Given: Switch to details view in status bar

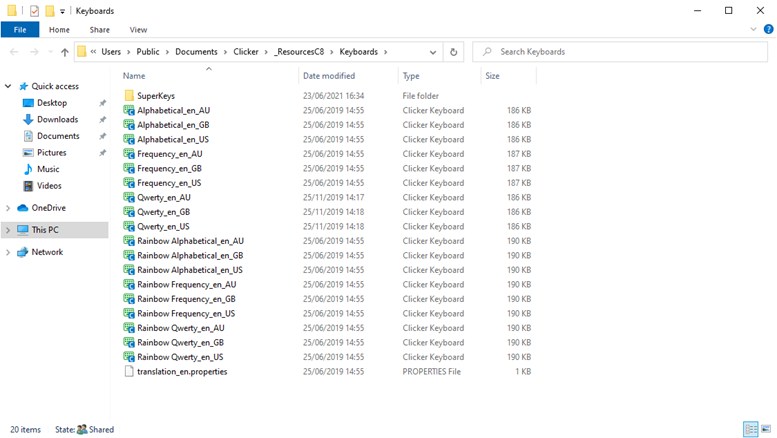Looking at the screenshot, I should [751, 429].
